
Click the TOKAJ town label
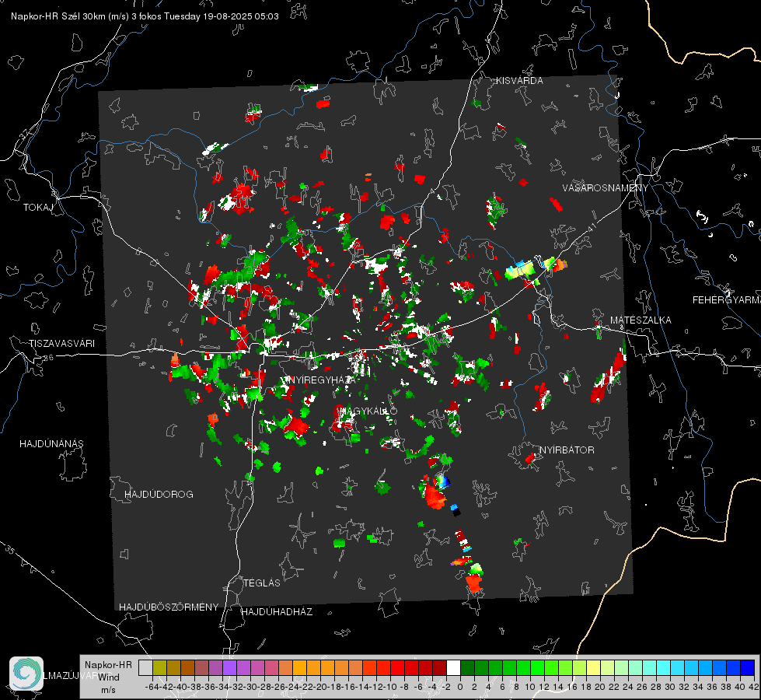point(38,208)
